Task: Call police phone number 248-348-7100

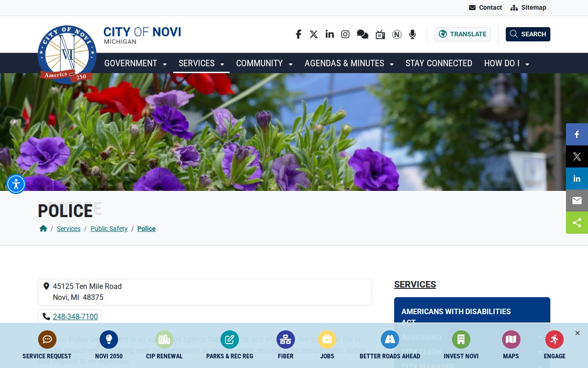Action: coord(75,316)
